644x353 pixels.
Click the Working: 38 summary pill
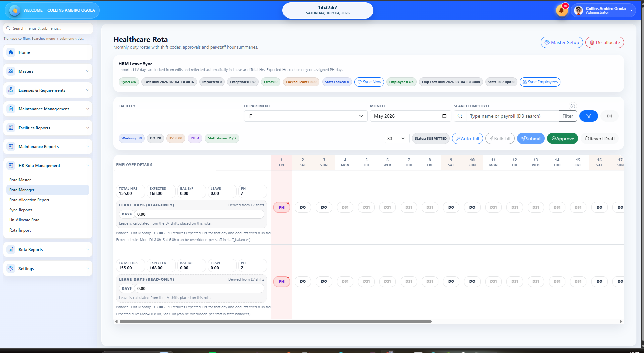tap(131, 138)
